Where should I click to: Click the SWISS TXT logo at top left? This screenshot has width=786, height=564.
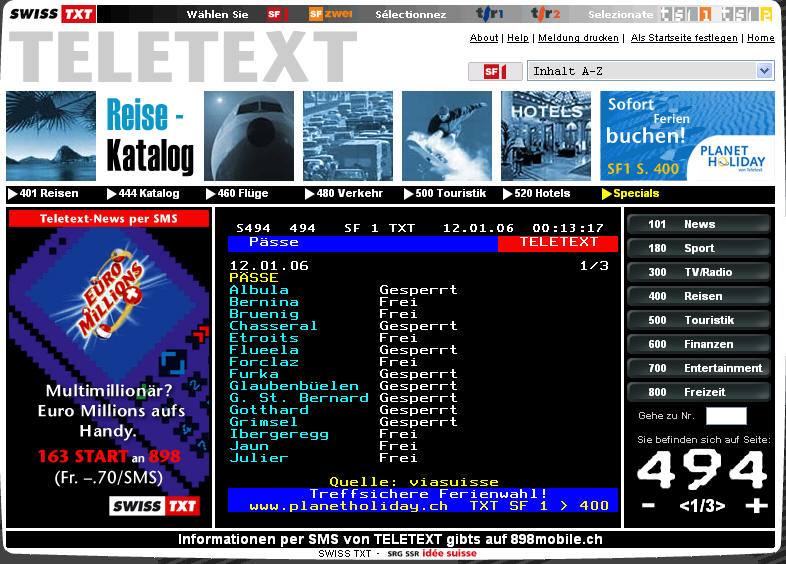click(52, 14)
